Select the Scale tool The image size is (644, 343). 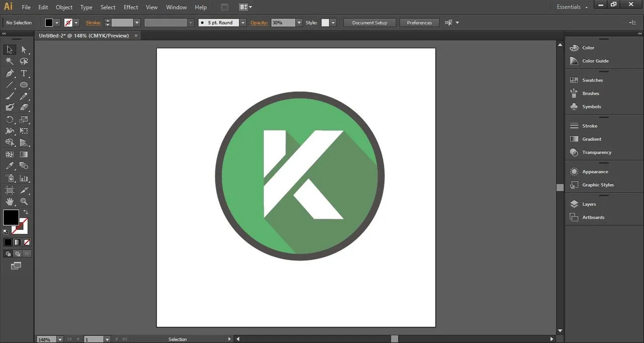coord(24,120)
